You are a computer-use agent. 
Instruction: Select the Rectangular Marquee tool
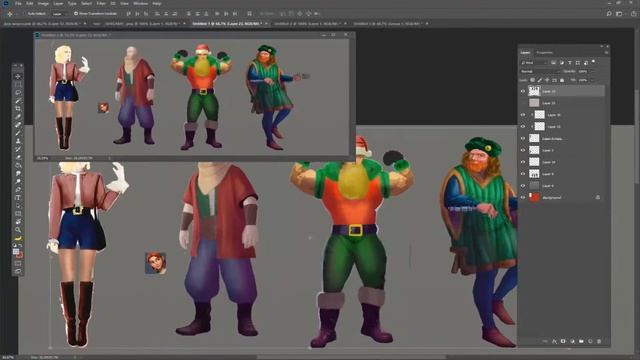(18, 84)
